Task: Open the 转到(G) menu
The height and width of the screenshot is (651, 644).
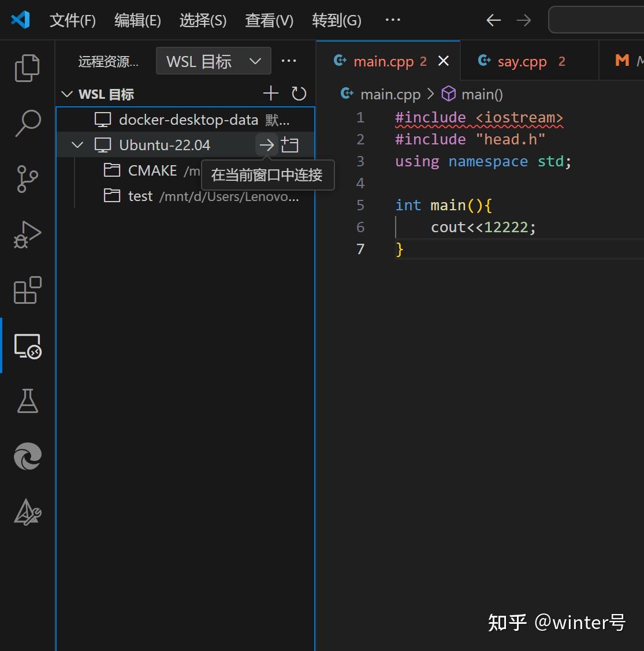Action: 336,20
